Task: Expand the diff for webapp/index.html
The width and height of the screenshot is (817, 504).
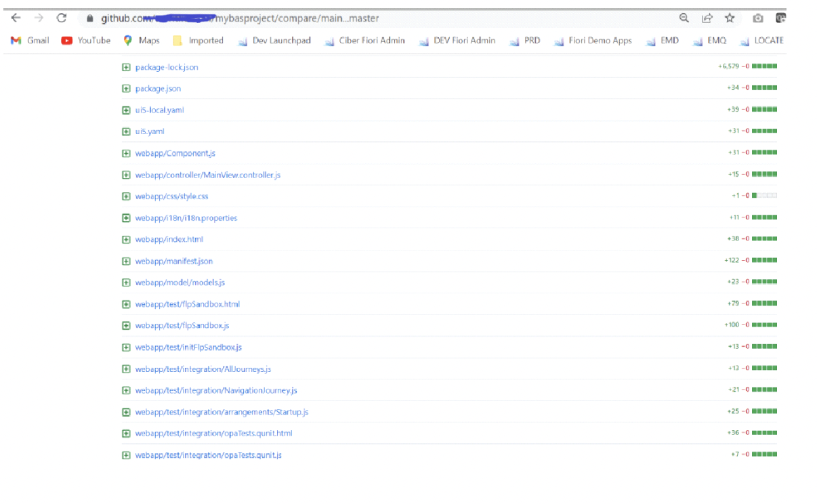Action: point(126,239)
